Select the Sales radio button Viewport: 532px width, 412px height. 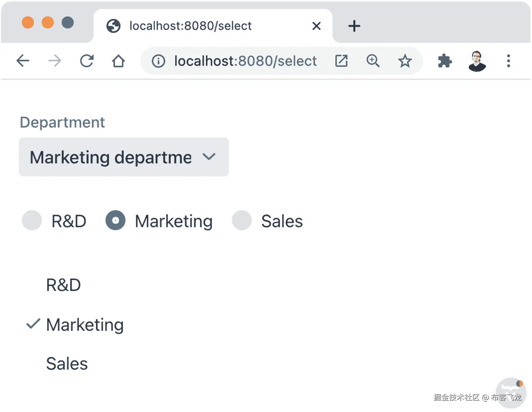point(242,220)
